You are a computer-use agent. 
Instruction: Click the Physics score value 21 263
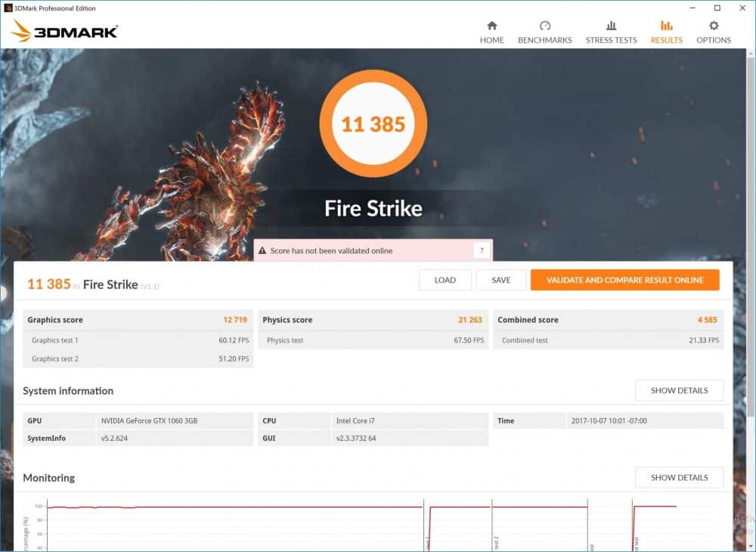(x=470, y=320)
